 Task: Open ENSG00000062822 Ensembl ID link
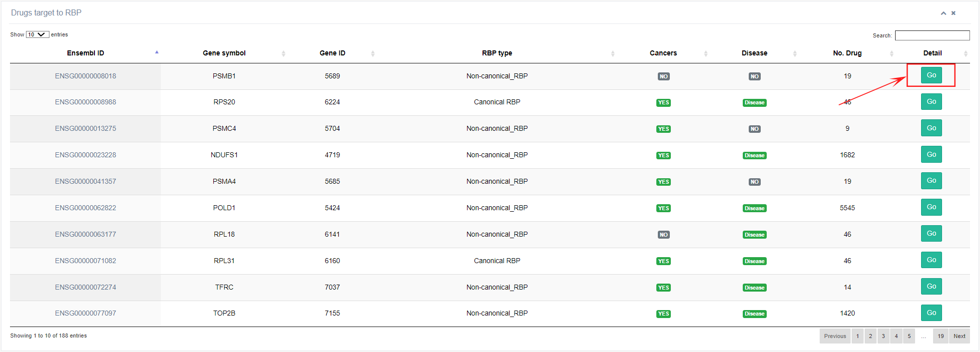[85, 208]
